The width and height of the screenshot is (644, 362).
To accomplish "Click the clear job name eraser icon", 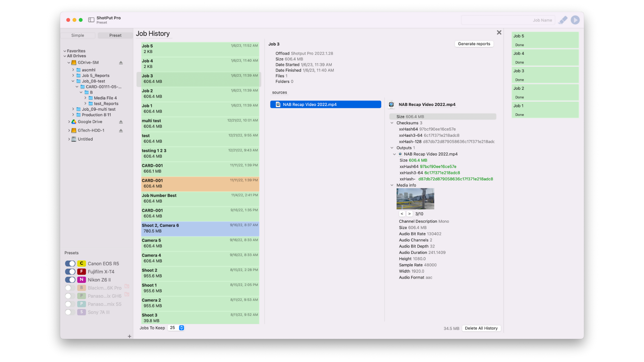I will pyautogui.click(x=563, y=20).
